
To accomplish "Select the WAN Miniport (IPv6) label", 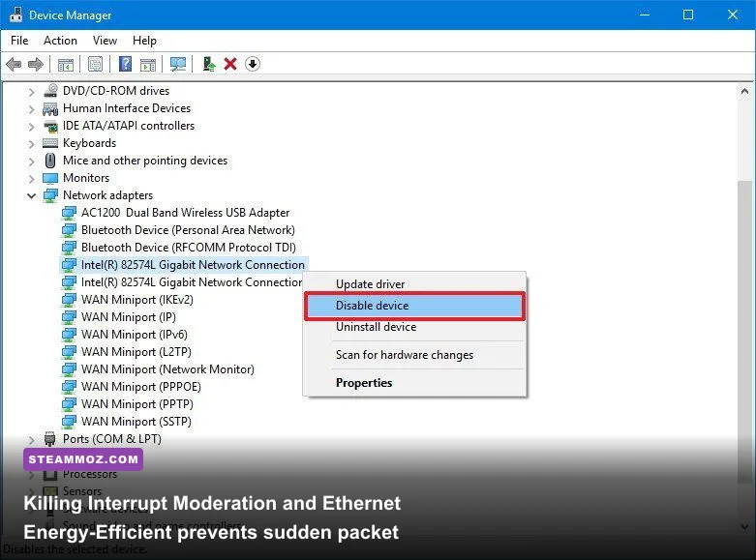I will click(x=135, y=335).
